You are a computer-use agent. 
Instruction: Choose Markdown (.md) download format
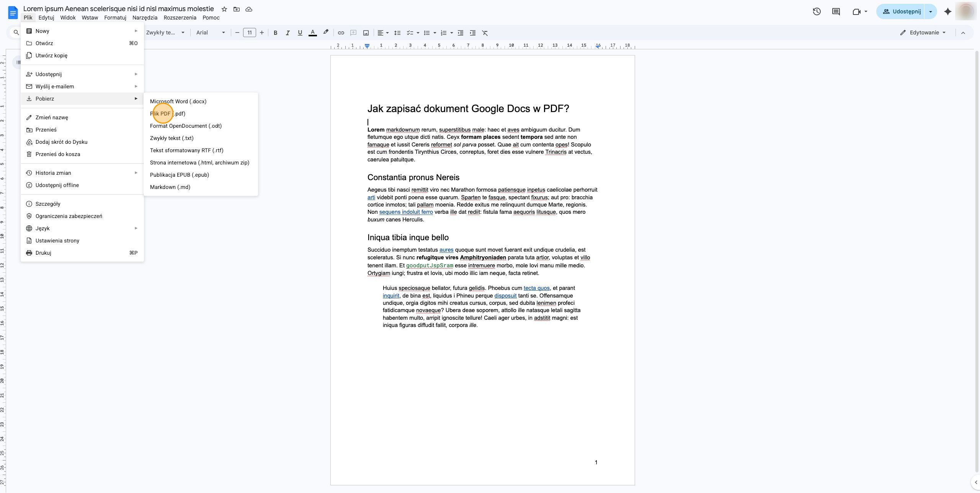201,187
